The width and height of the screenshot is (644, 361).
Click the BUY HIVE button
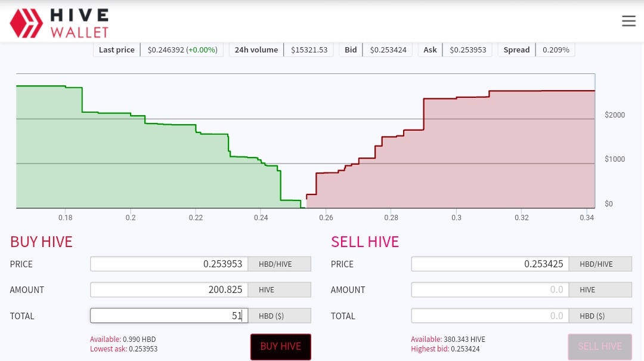point(281,347)
